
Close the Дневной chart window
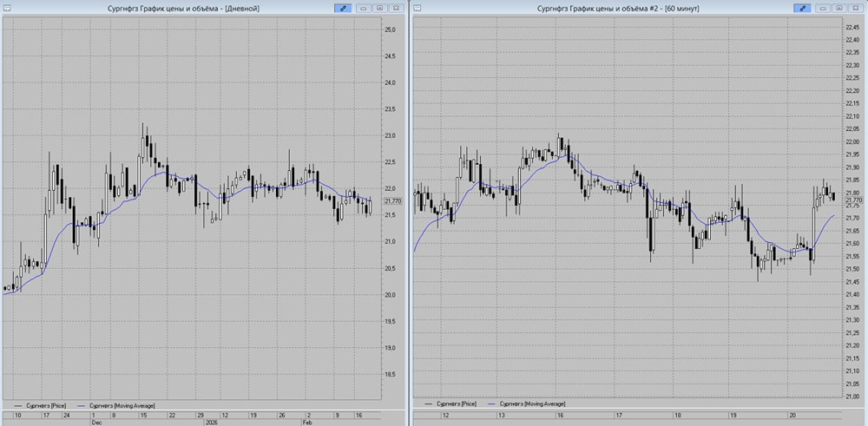tap(396, 9)
